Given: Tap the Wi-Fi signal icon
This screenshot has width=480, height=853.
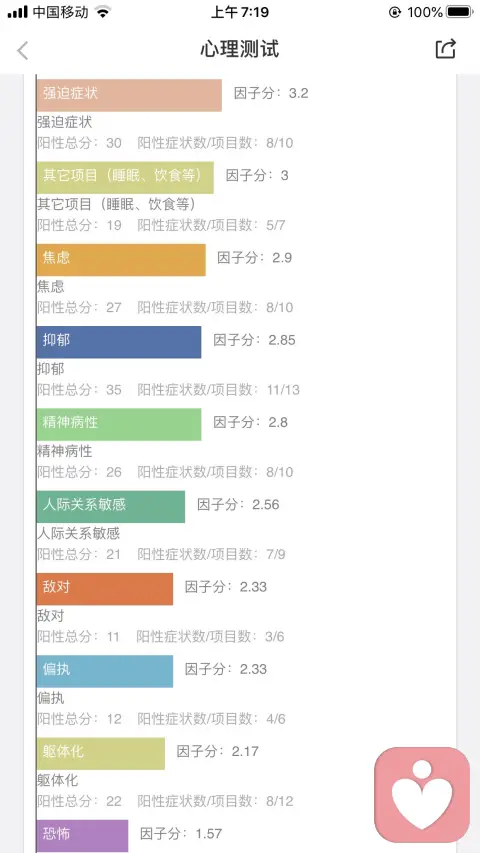Looking at the screenshot, I should click(x=102, y=12).
